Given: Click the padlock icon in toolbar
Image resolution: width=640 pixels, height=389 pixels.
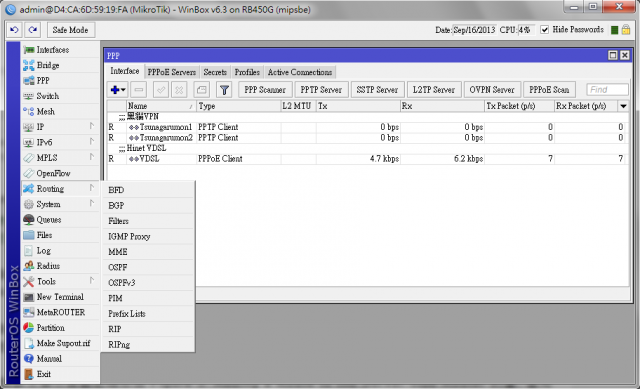Looking at the screenshot, I should click(626, 30).
